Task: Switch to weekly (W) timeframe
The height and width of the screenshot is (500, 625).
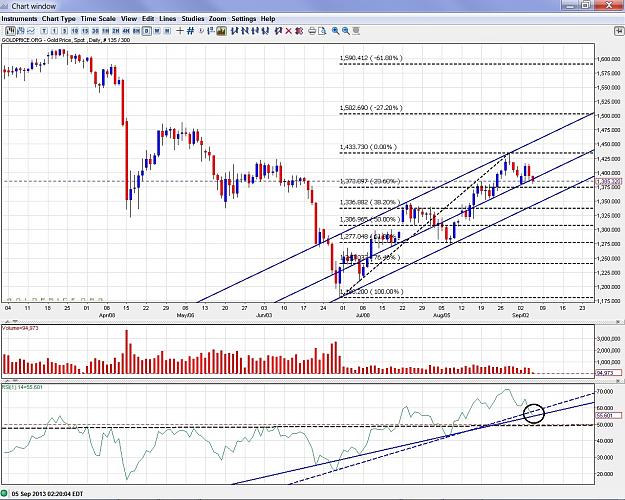Action: [x=157, y=31]
